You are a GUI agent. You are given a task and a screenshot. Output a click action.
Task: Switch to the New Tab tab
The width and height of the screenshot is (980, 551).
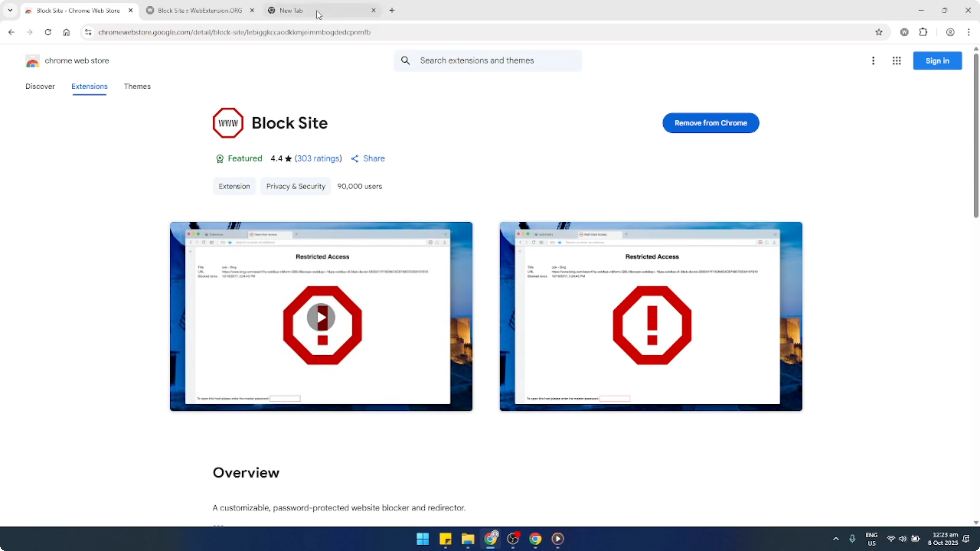291,11
